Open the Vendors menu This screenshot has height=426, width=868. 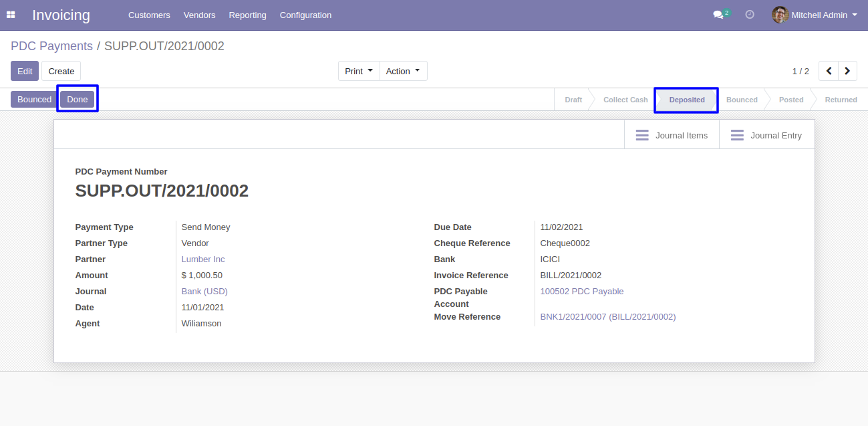tap(199, 15)
